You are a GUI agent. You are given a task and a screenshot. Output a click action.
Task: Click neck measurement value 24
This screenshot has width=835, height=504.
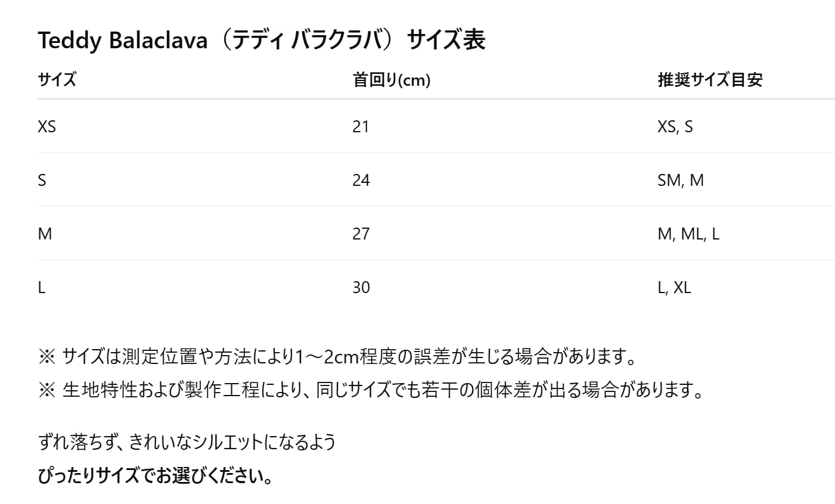tap(361, 180)
